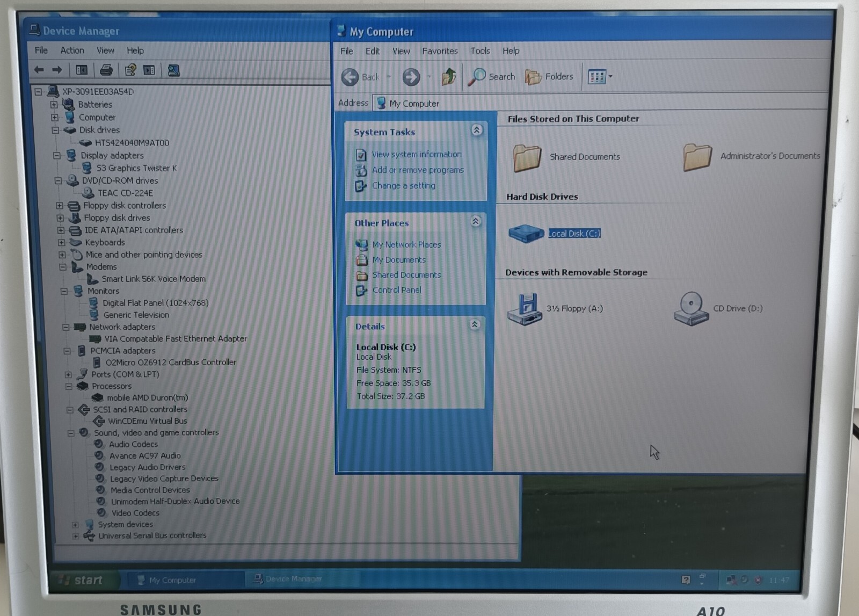Viewport: 859px width, 616px height.
Task: Open My Documents link in Other Places
Action: [x=399, y=259]
